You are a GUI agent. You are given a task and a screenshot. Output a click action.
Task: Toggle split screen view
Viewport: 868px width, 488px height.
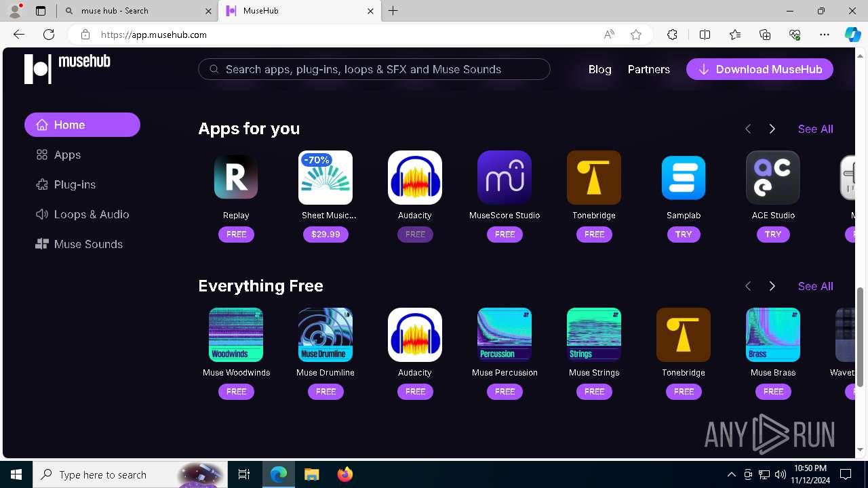coord(705,35)
